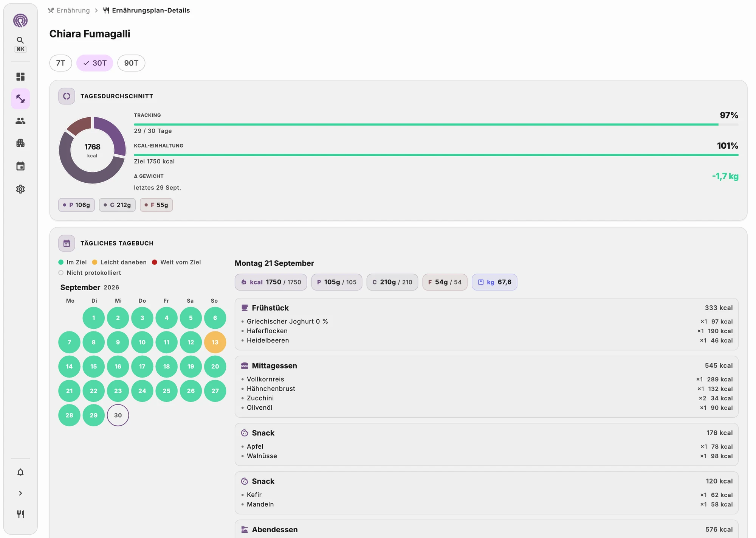Screen dimensions: 756x538
Task: Click the Kefir food entry
Action: click(x=486, y=495)
